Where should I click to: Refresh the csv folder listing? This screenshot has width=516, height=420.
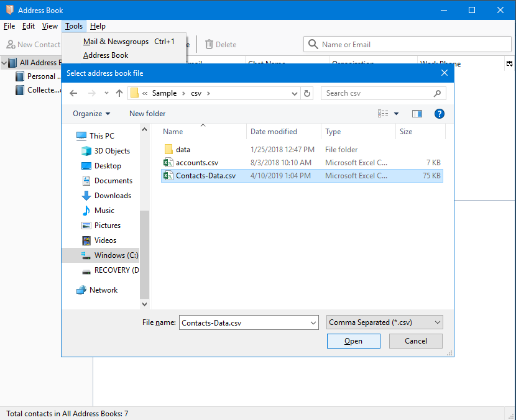coord(307,93)
